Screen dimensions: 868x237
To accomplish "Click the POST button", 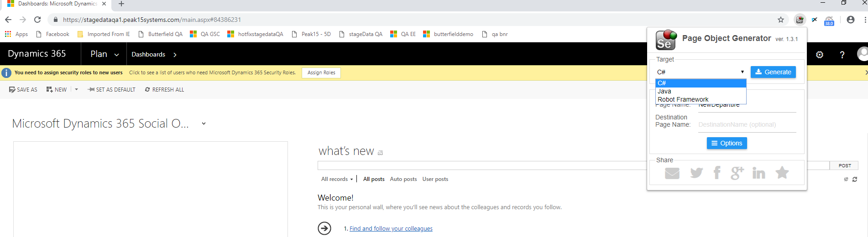I will pyautogui.click(x=844, y=165).
